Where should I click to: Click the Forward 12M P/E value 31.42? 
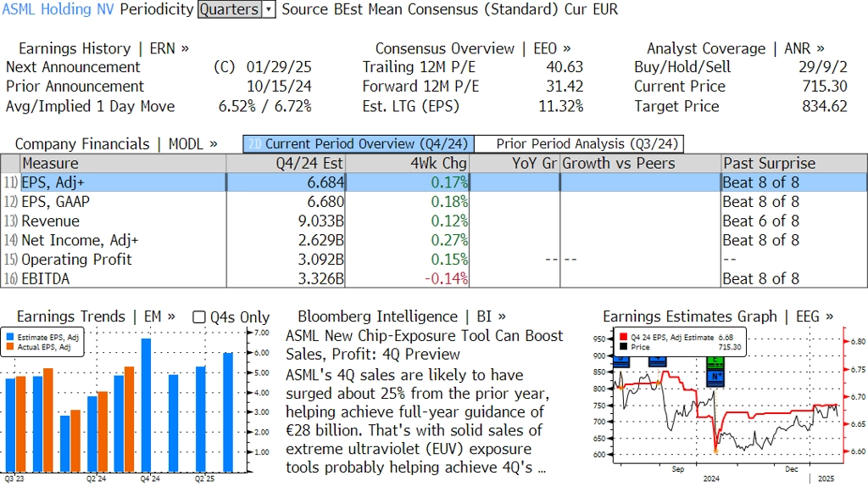coord(565,87)
